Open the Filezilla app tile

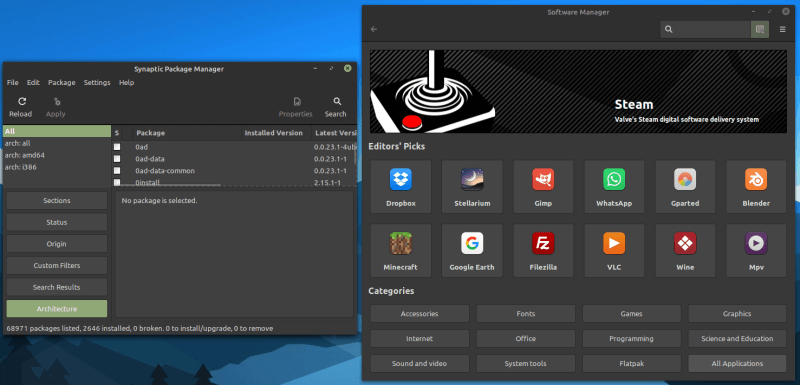click(x=543, y=250)
